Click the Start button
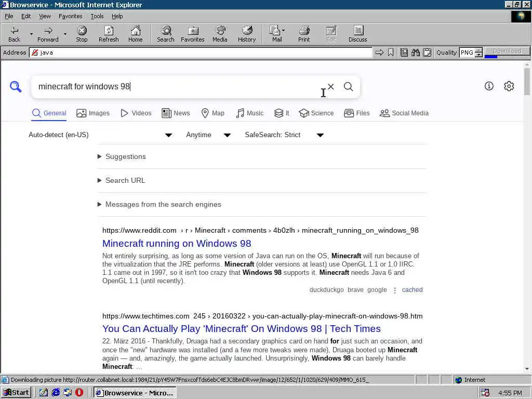Viewport: 532px width, 399px height. pos(16,393)
